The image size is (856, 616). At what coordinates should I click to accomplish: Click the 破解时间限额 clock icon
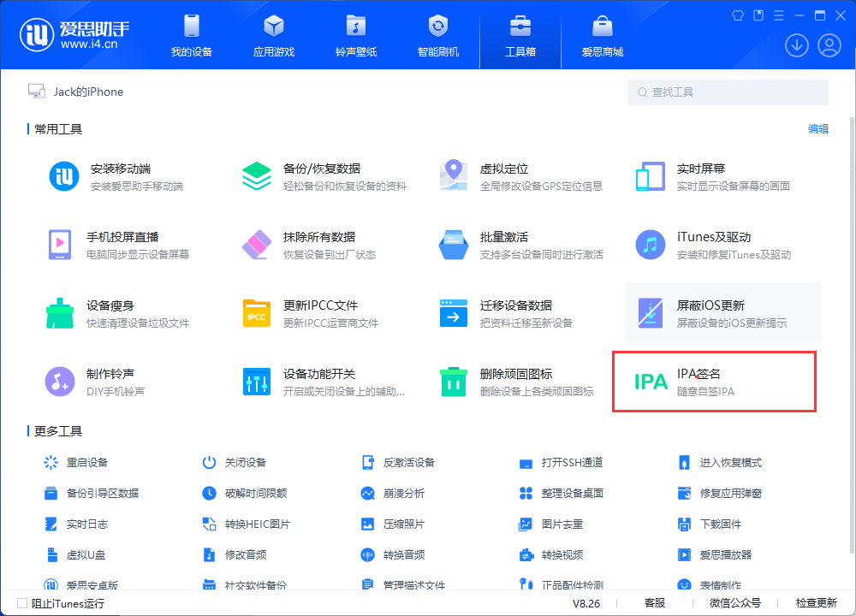pyautogui.click(x=209, y=494)
